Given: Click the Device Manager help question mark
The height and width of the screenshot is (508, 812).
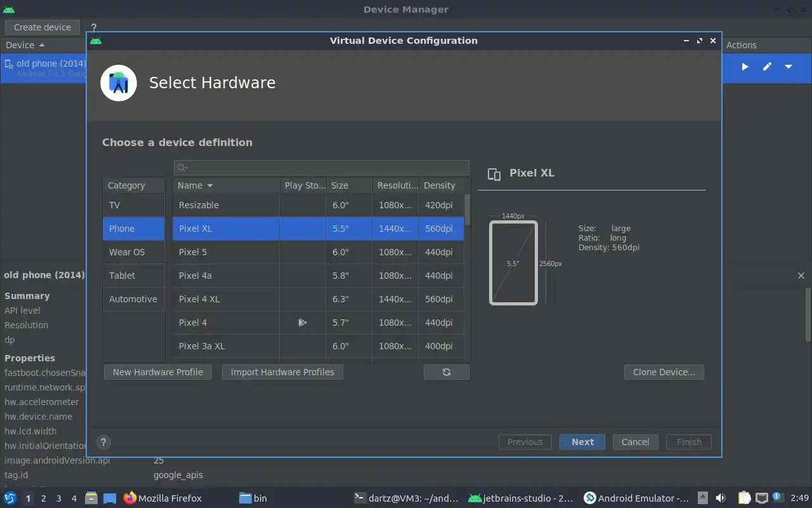Looking at the screenshot, I should (x=94, y=27).
